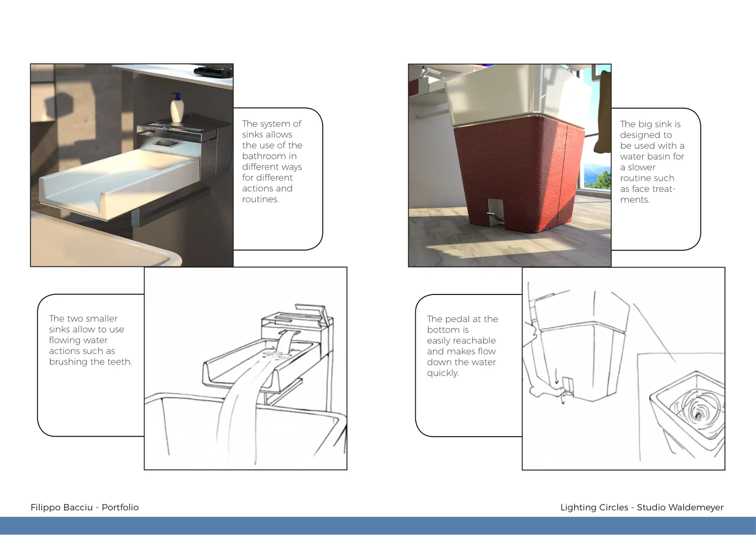Click the text 'The system of sinks allows'
This screenshot has height=535, width=756.
tap(272, 129)
